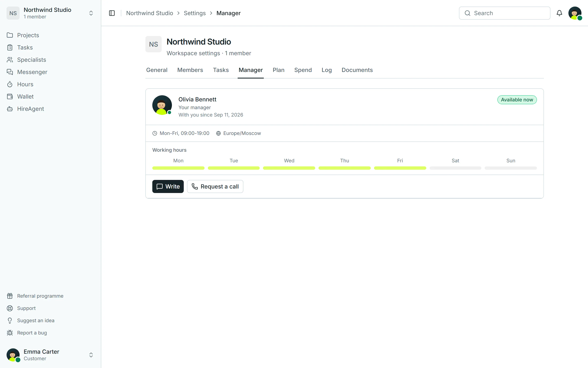
Task: Click the Mon-Fri, 09:00-19:00 schedule text
Action: click(184, 133)
